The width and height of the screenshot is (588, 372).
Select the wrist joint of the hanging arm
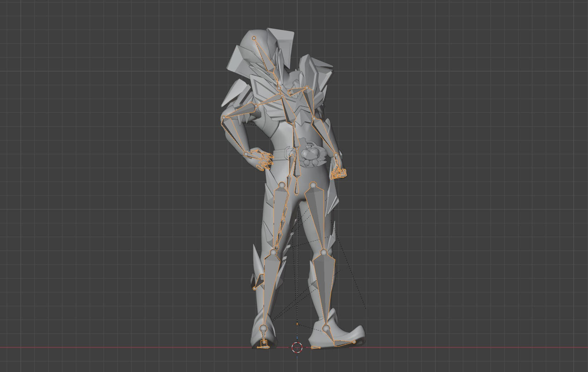[336, 155]
